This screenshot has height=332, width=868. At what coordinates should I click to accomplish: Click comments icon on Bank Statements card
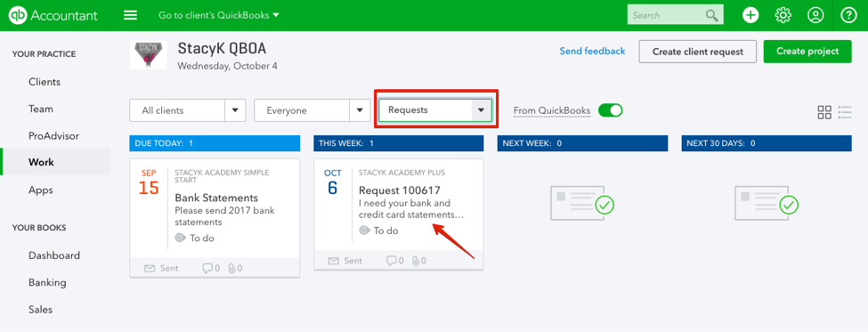click(x=207, y=269)
